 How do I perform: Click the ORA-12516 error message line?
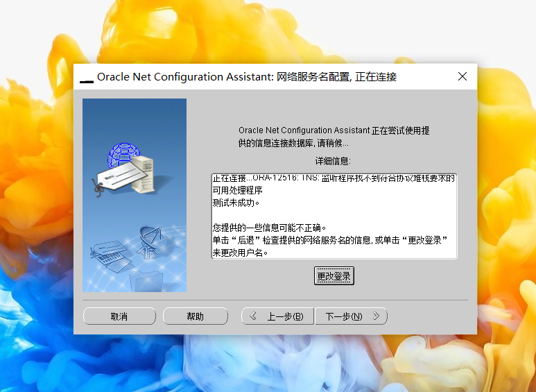click(x=334, y=178)
